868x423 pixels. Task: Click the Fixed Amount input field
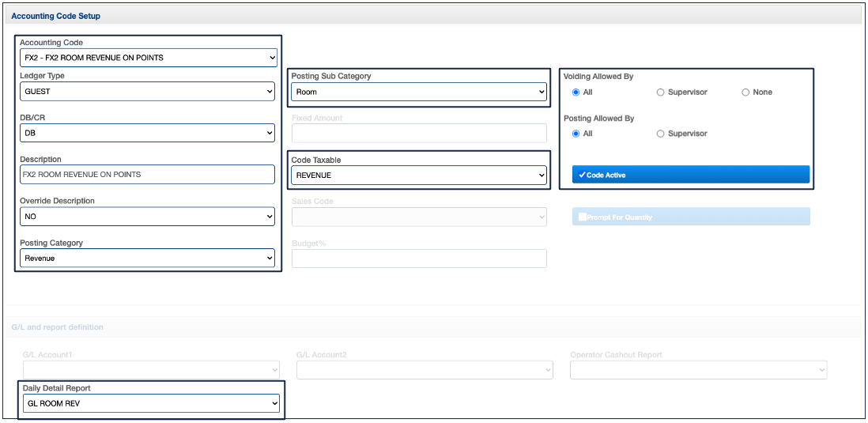[419, 134]
